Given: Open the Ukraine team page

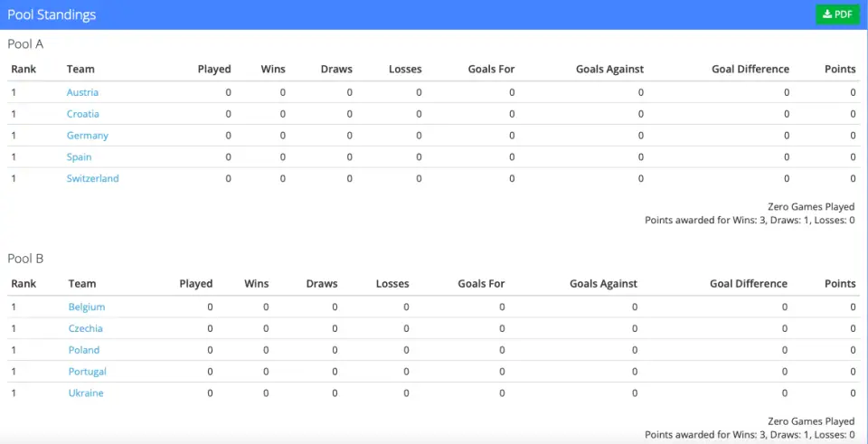Looking at the screenshot, I should point(86,393).
